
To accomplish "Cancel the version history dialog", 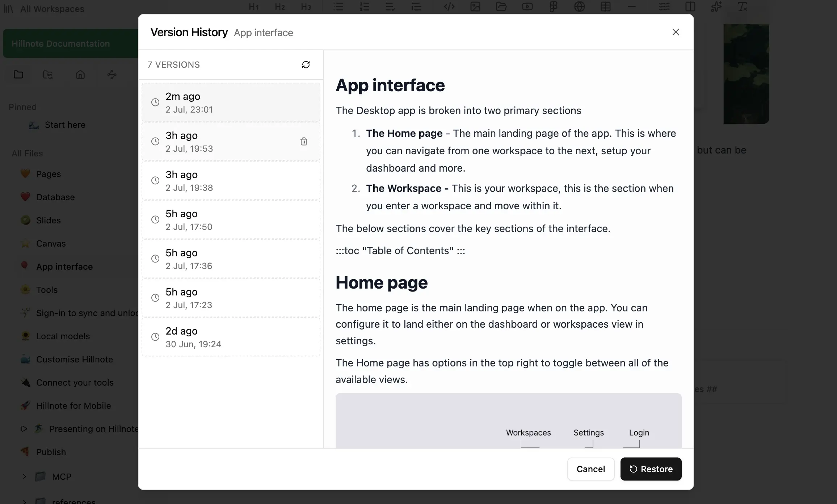I will (x=591, y=469).
